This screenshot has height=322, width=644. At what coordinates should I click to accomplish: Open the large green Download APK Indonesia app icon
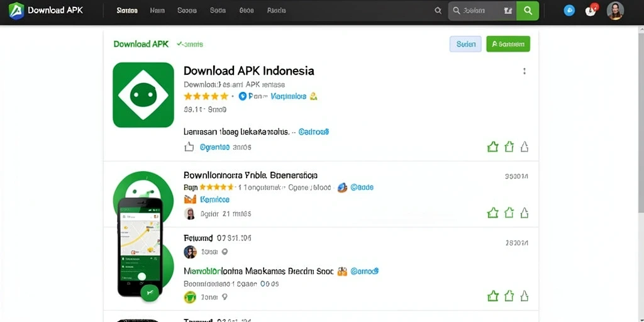pyautogui.click(x=143, y=95)
